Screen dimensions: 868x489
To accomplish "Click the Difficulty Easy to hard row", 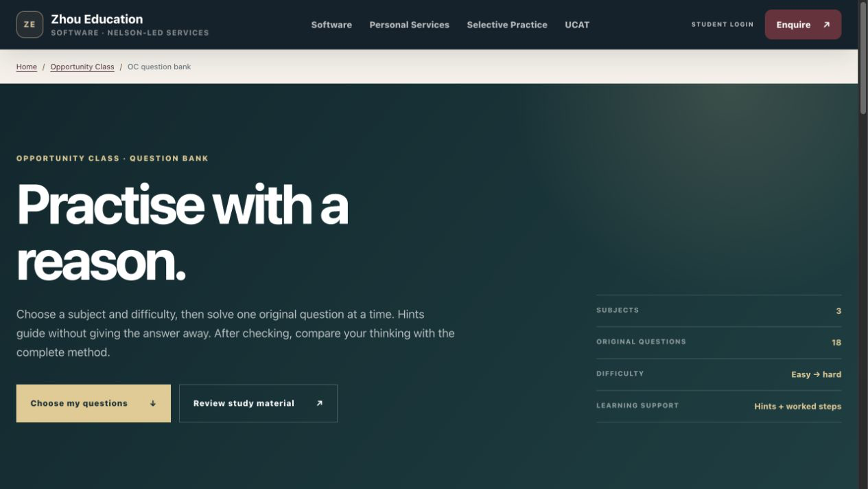I will click(x=718, y=374).
